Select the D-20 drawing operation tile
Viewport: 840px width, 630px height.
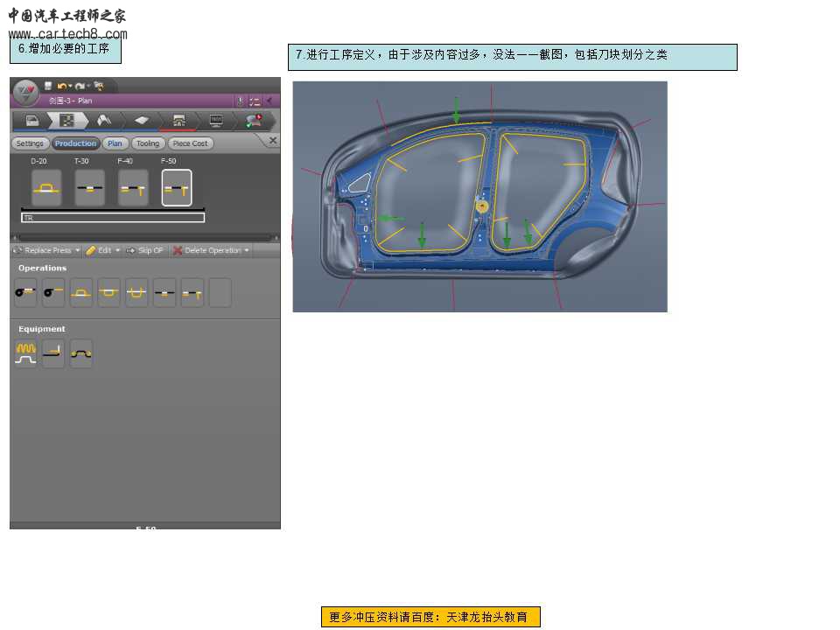[46, 188]
